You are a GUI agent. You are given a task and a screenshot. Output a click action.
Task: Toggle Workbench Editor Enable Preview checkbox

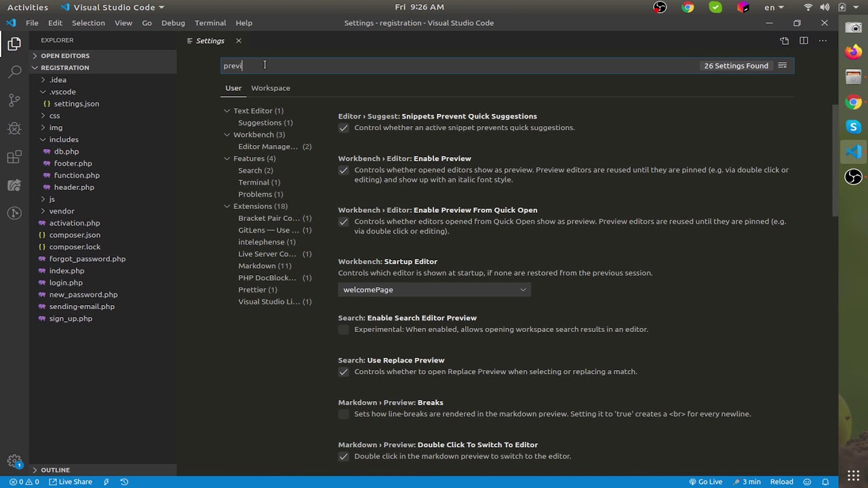coord(344,170)
